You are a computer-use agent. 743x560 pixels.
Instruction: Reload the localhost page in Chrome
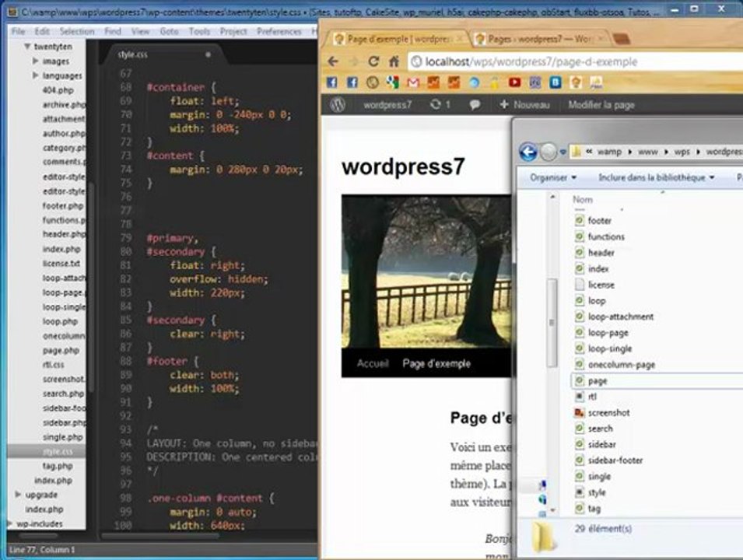click(373, 61)
